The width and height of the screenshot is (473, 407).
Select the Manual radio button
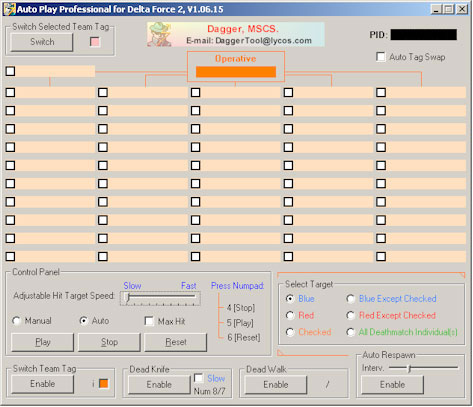16,321
